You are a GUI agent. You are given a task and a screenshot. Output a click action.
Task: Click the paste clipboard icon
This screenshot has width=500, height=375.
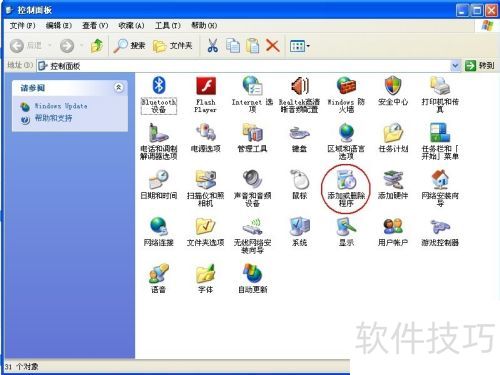253,46
